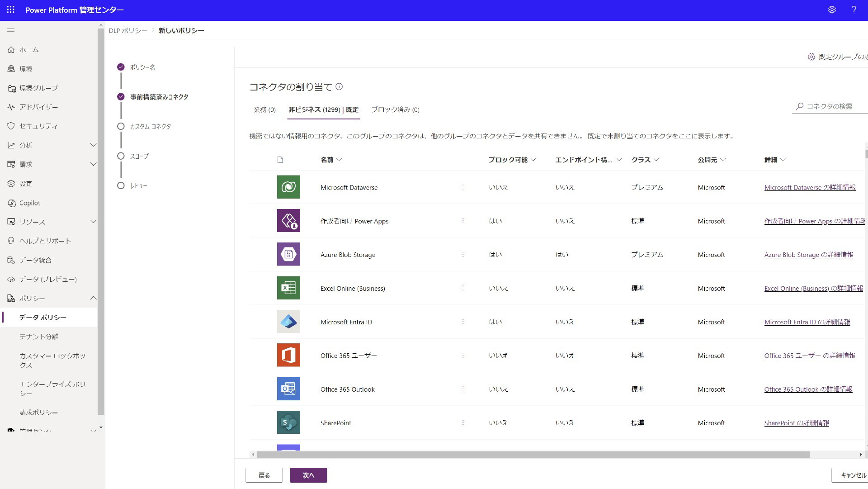Open the settings gear in header
This screenshot has width=868, height=489.
[x=832, y=9]
